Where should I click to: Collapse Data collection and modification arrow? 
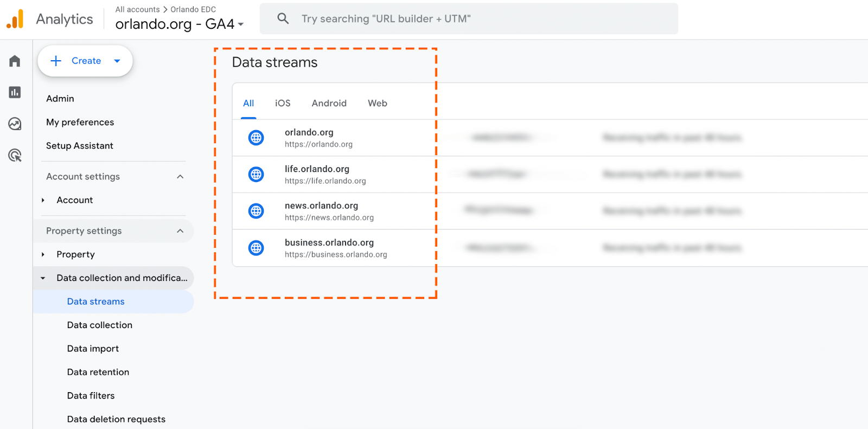coord(43,278)
